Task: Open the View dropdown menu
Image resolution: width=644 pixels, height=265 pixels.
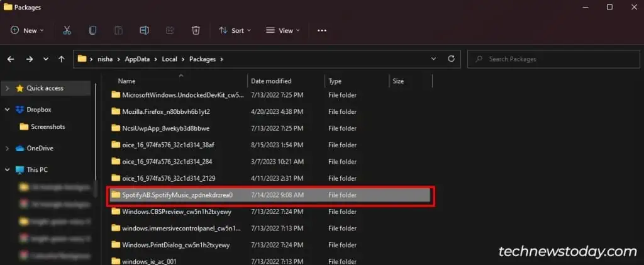Action: (x=282, y=30)
